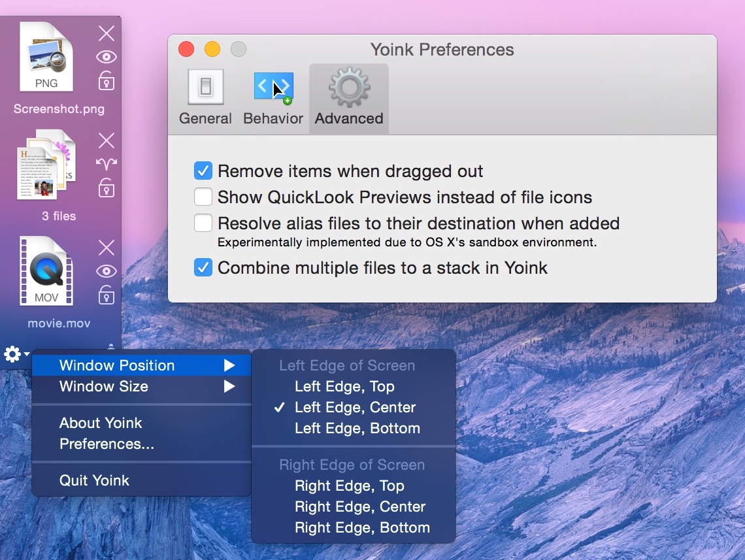Remove movie.mov with its X icon
745x560 pixels.
click(107, 248)
